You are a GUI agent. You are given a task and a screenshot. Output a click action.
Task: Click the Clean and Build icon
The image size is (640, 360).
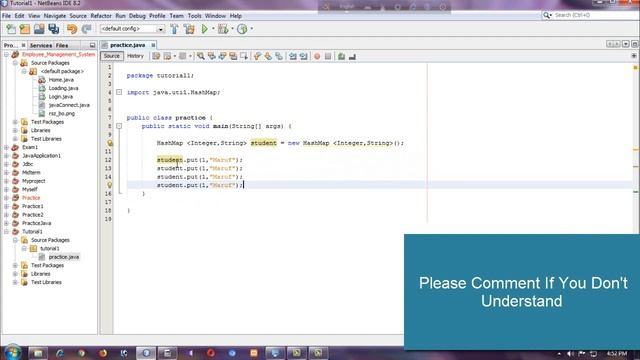[189, 29]
